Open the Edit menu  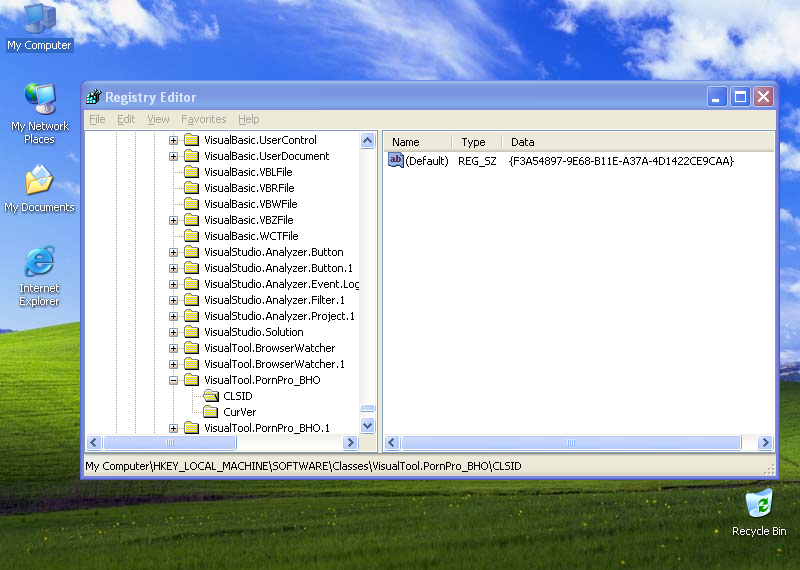coord(126,119)
